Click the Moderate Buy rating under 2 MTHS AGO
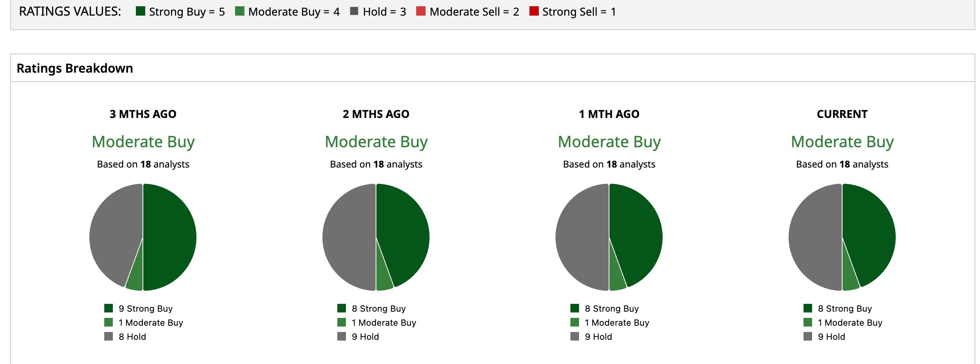 click(376, 142)
